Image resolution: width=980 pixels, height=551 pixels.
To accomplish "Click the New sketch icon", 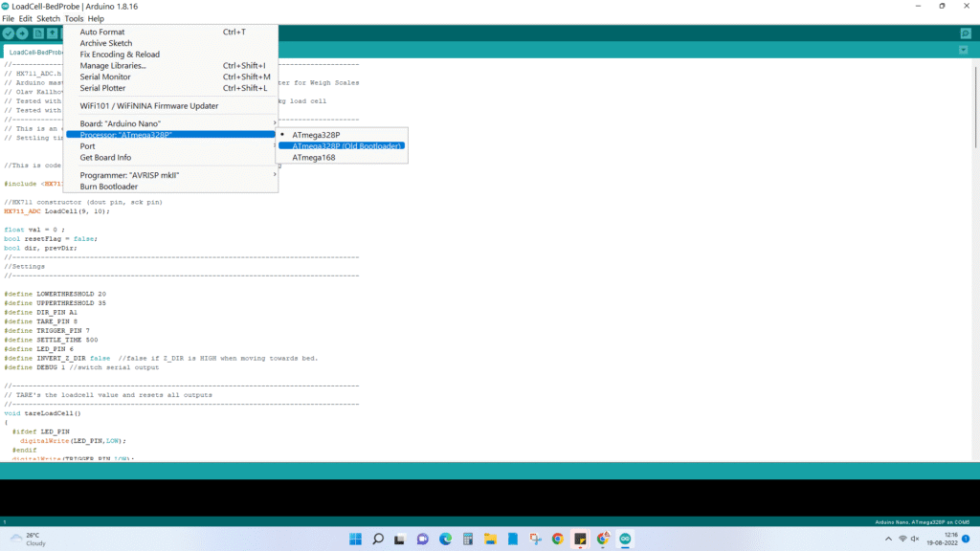I will point(39,33).
